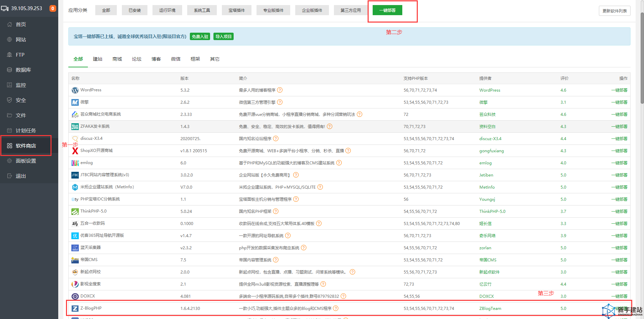This screenshot has height=319, width=644.
Task: Click the MetInfo row icon
Action: [x=75, y=187]
